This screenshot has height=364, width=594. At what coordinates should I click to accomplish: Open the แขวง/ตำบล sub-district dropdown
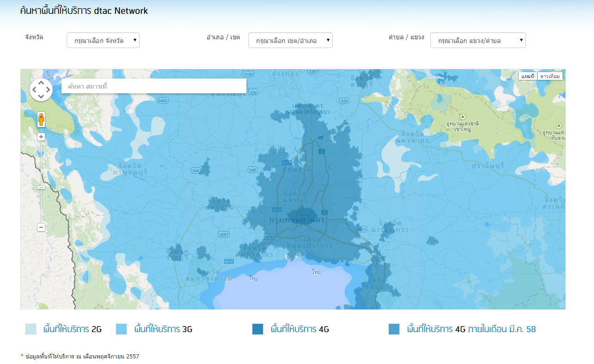[x=478, y=40]
